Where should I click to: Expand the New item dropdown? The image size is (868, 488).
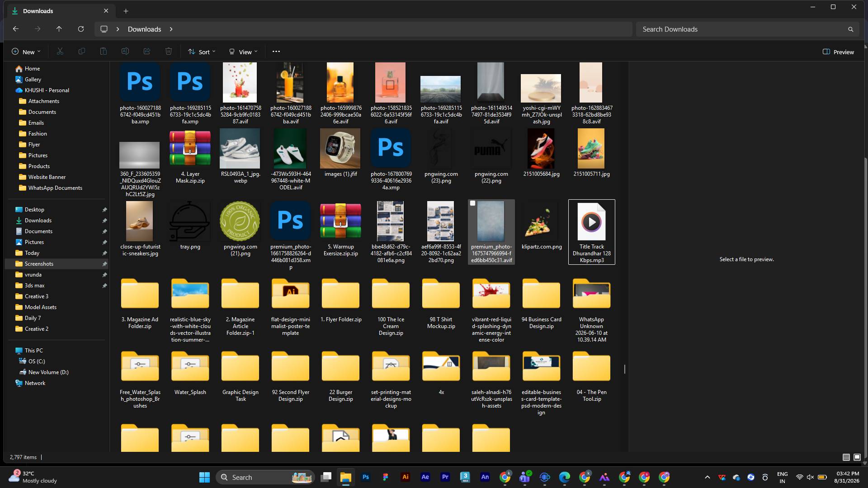26,52
